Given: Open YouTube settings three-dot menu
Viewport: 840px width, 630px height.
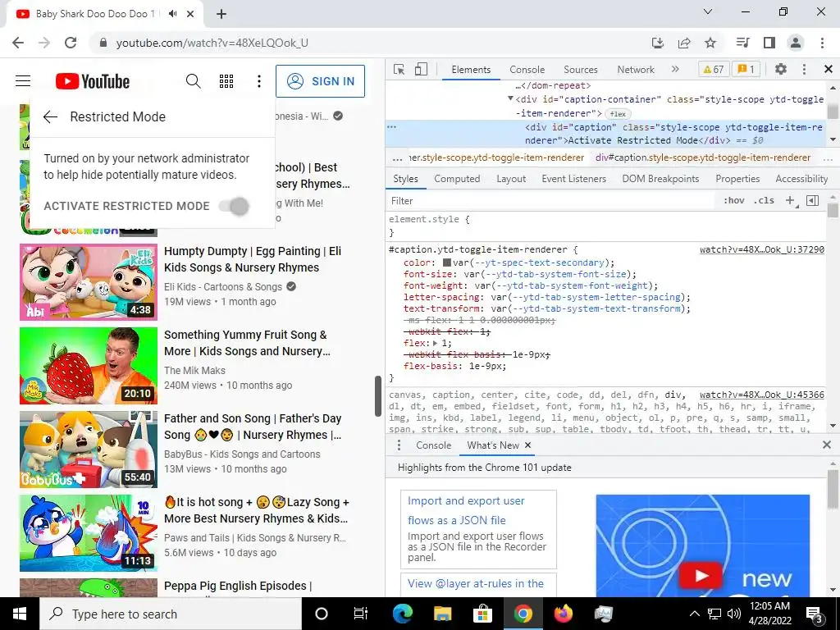Looking at the screenshot, I should point(258,81).
